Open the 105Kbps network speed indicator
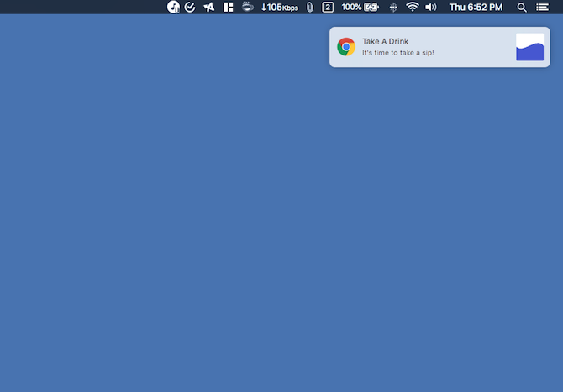This screenshot has height=392, width=563. click(280, 8)
